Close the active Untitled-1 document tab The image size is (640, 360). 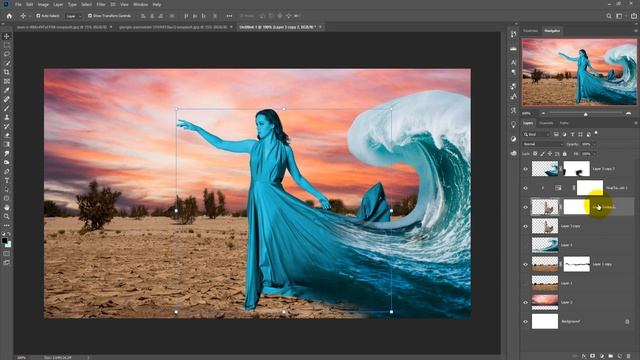click(x=320, y=27)
